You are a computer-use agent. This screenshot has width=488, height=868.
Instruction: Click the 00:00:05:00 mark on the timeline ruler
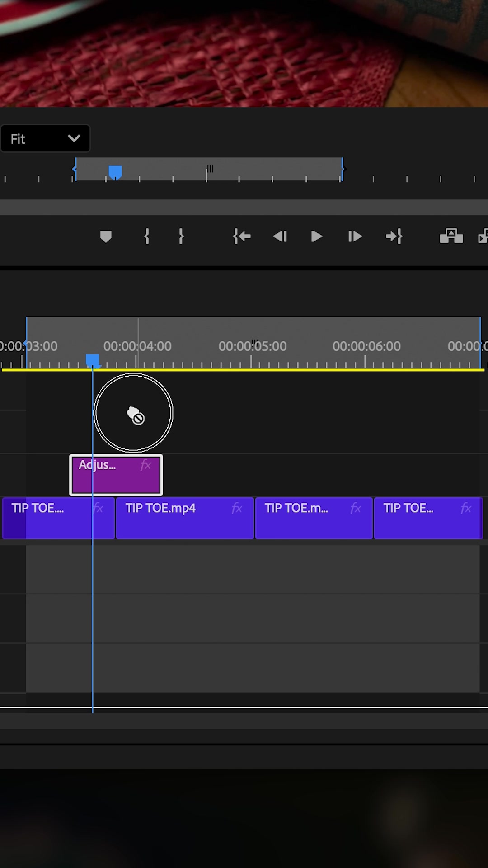pos(253,346)
